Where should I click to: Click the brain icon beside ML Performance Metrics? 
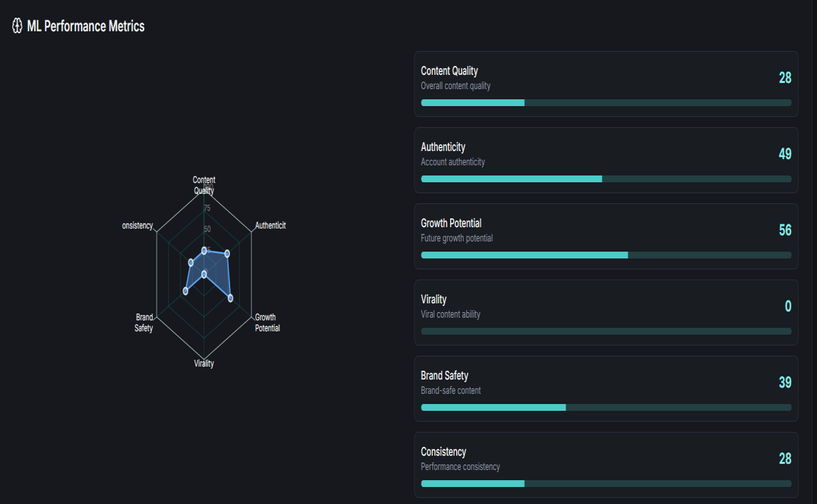pos(18,27)
